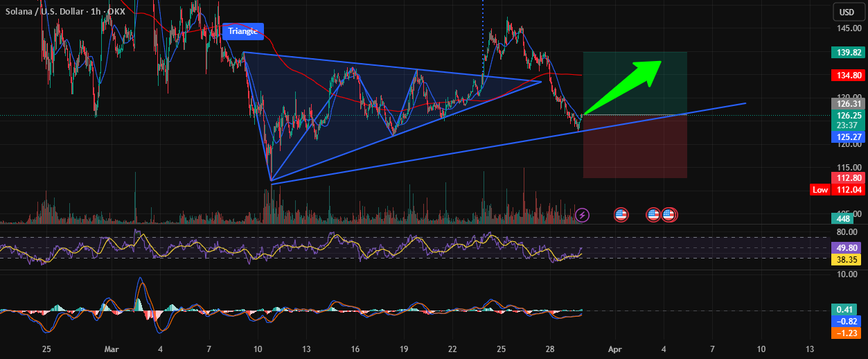Select the green up arrow drawing
This screenshot has height=359, width=868.
pyautogui.click(x=623, y=87)
